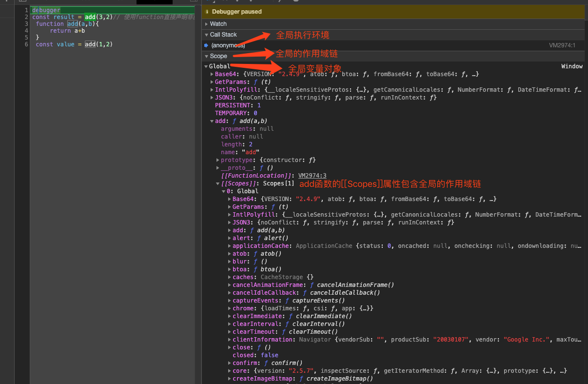
Task: Expand collapsed add inside Scopes 0: Global
Action: point(230,230)
